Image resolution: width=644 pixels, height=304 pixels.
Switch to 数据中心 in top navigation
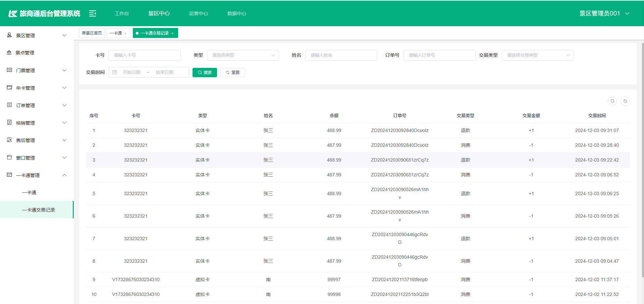[237, 13]
